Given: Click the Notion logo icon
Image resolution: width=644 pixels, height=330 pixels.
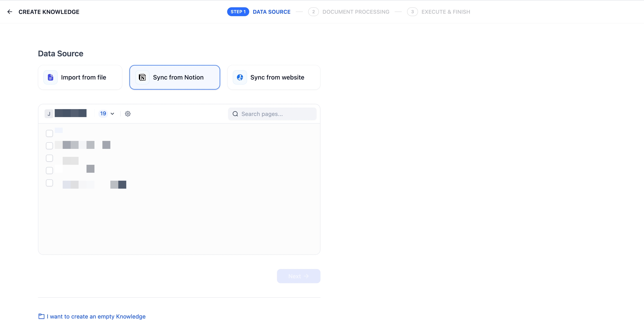Looking at the screenshot, I should point(142,77).
